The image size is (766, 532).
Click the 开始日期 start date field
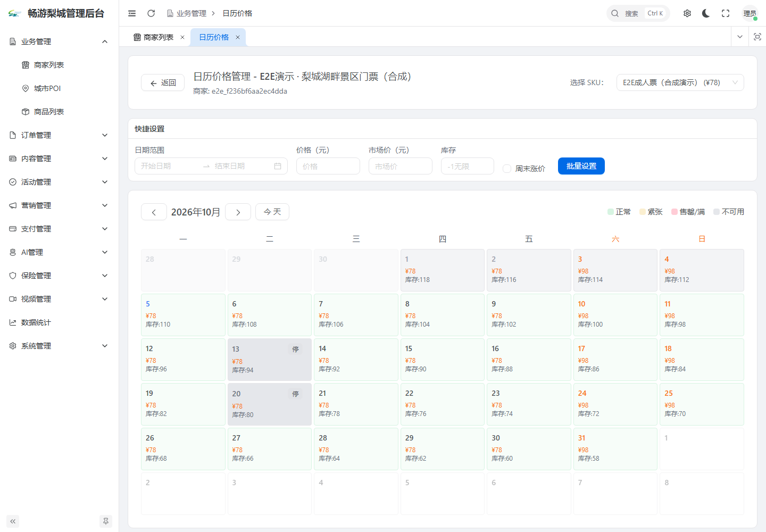[x=169, y=166]
